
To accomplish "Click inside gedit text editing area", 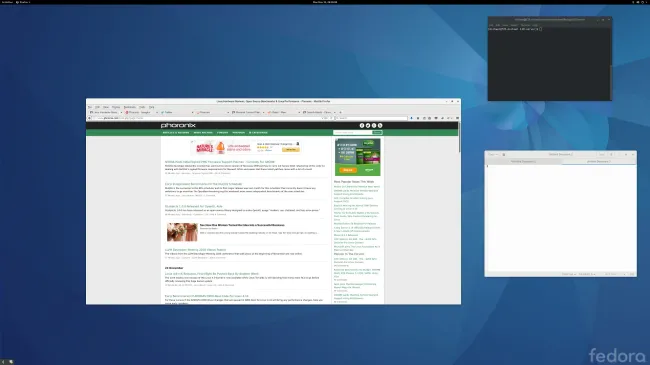I will tap(560, 218).
